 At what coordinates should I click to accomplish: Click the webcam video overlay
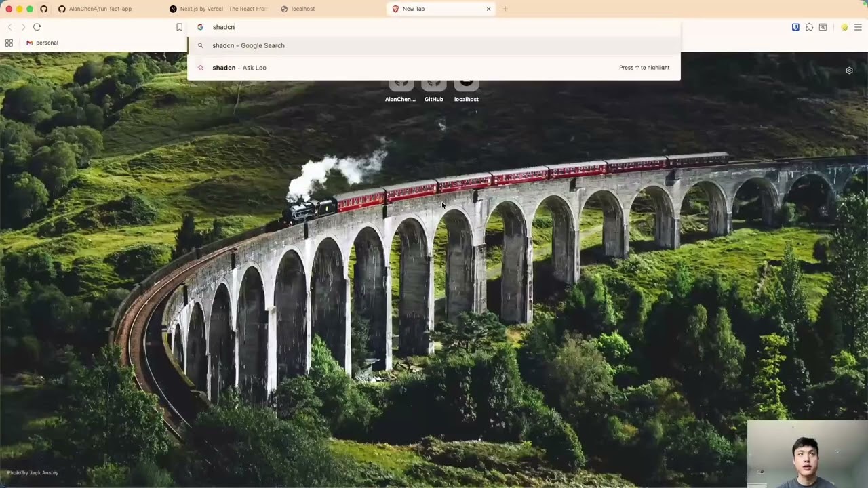[x=807, y=454]
